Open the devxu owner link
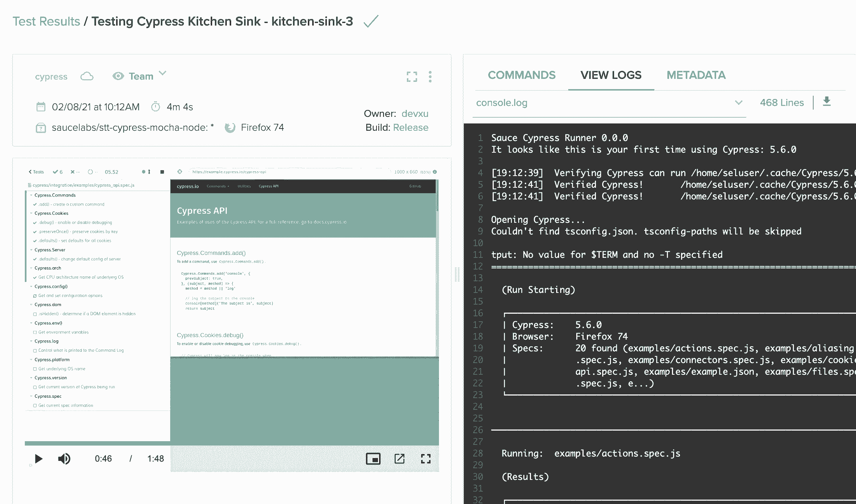856x504 pixels. pyautogui.click(x=415, y=114)
